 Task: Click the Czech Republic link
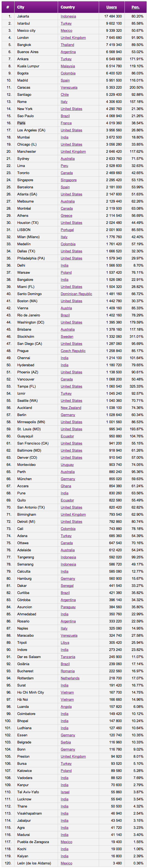tap(73, 351)
